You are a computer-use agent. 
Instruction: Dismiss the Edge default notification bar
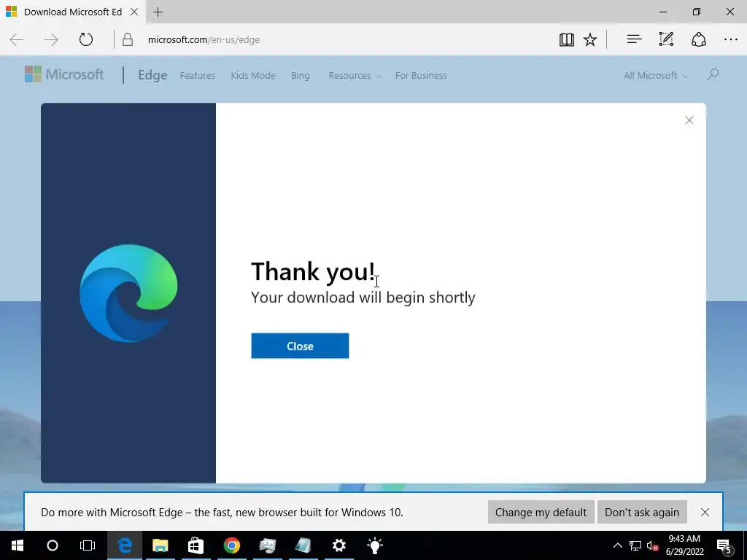coord(705,512)
